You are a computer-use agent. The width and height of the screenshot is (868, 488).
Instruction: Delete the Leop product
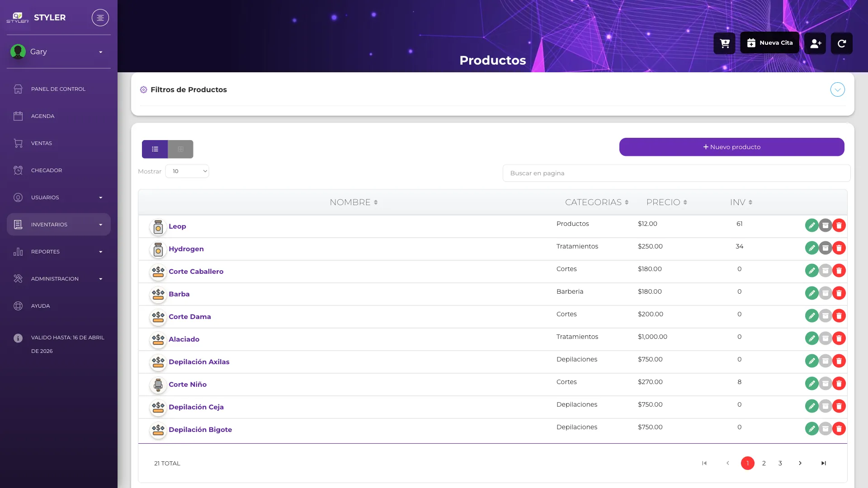coord(839,225)
